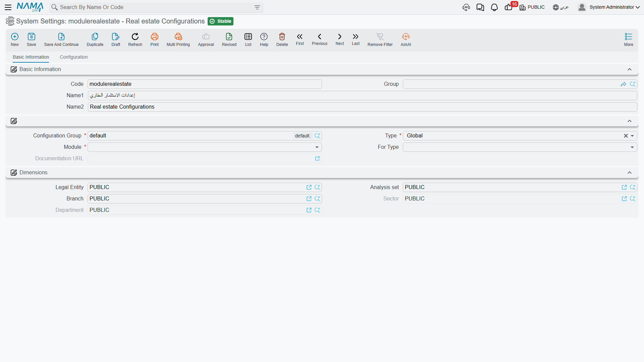Click Group field lookup search icon
This screenshot has width=644, height=362.
[x=633, y=84]
